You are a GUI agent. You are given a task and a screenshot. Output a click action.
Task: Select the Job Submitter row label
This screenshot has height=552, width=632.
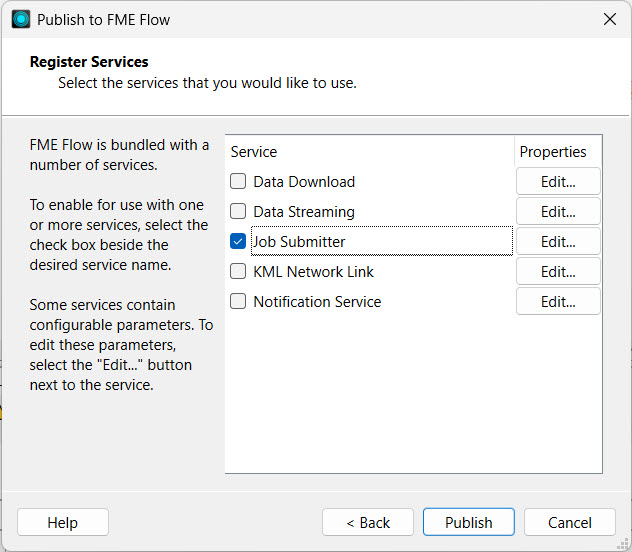pos(300,242)
